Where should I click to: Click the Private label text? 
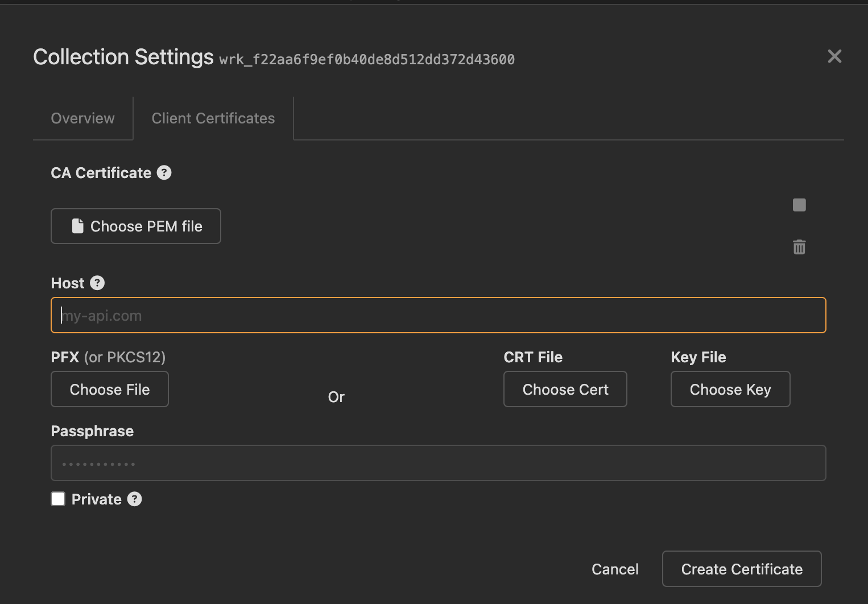(97, 499)
